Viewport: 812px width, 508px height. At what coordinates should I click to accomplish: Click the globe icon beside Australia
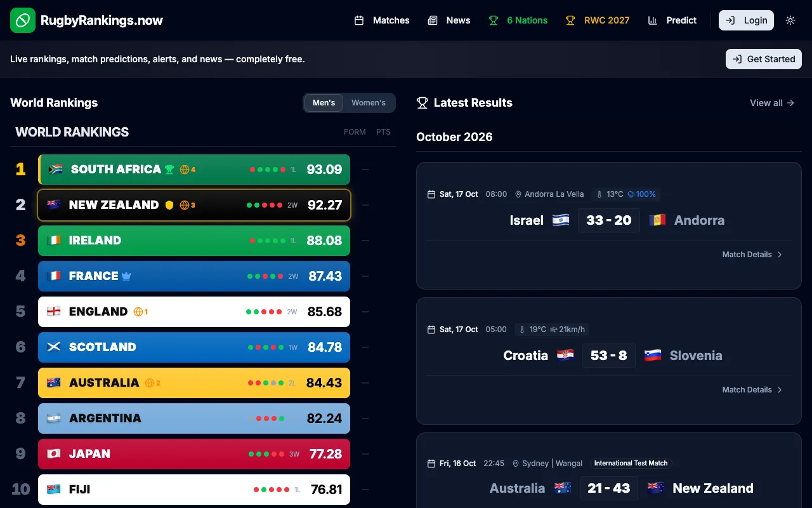[150, 383]
